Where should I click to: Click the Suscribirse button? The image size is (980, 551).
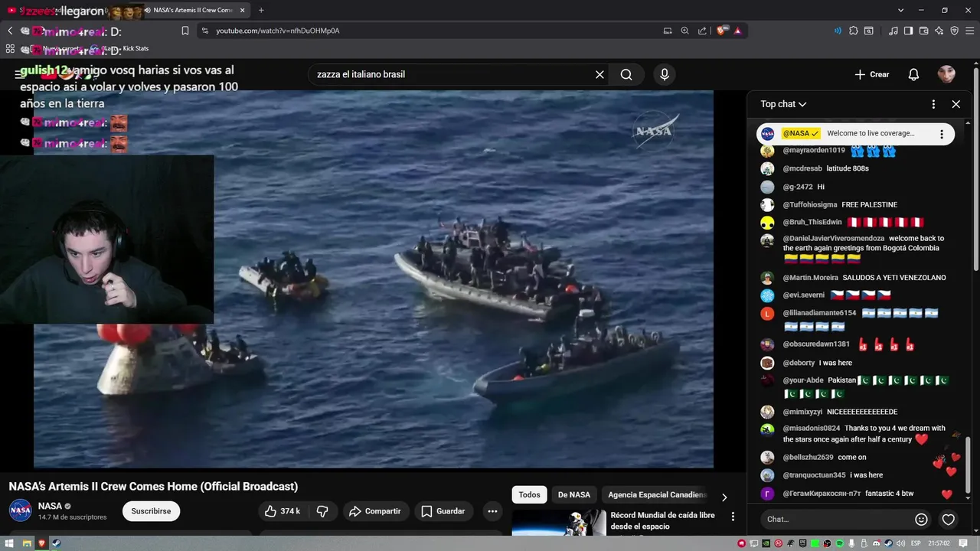(x=151, y=511)
